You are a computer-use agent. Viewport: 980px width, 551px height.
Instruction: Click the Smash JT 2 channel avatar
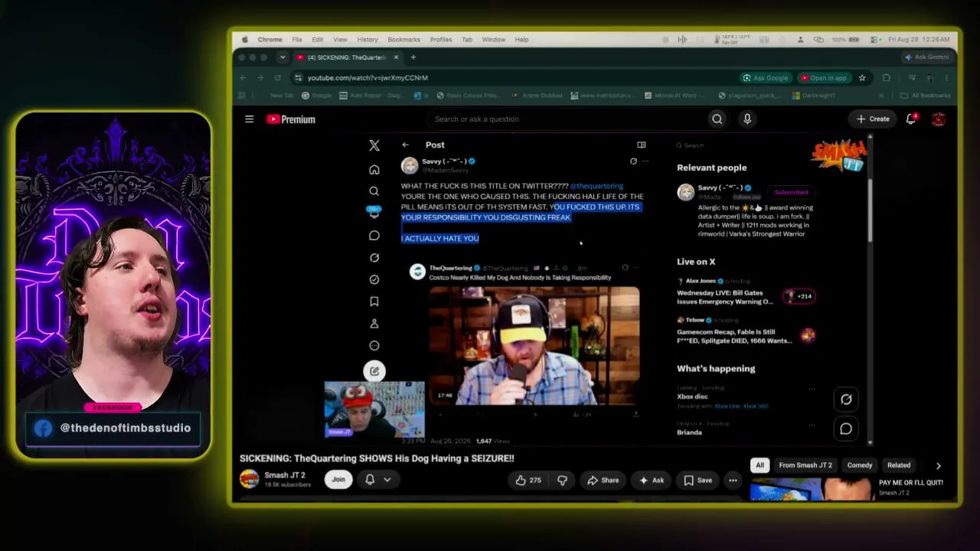(249, 479)
